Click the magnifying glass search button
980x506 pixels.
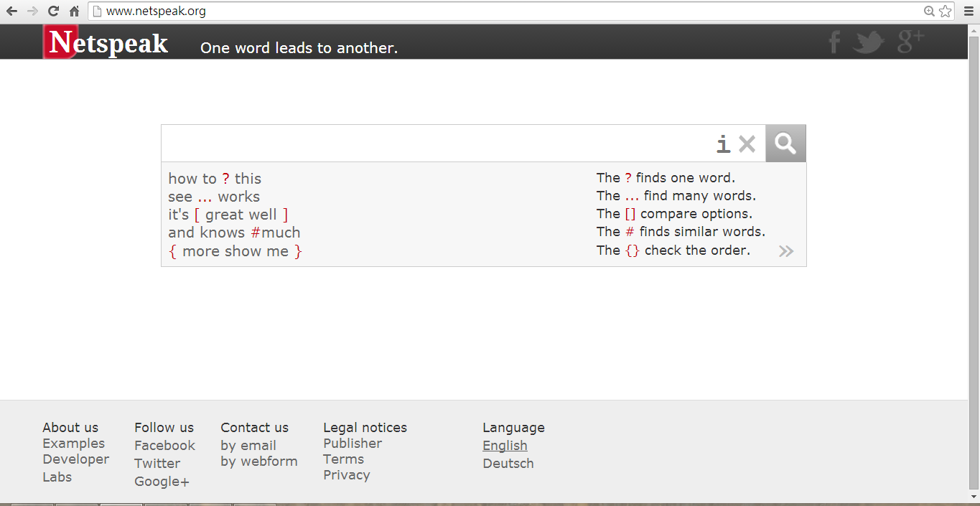tap(785, 144)
